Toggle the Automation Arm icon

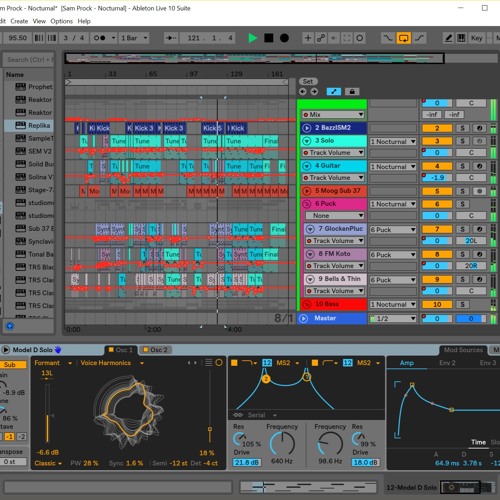point(321,38)
